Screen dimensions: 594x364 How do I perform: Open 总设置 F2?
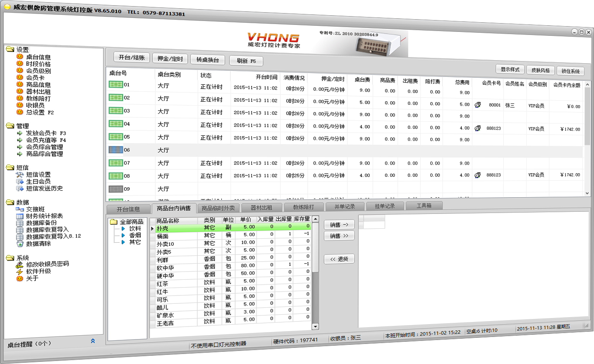click(x=40, y=112)
